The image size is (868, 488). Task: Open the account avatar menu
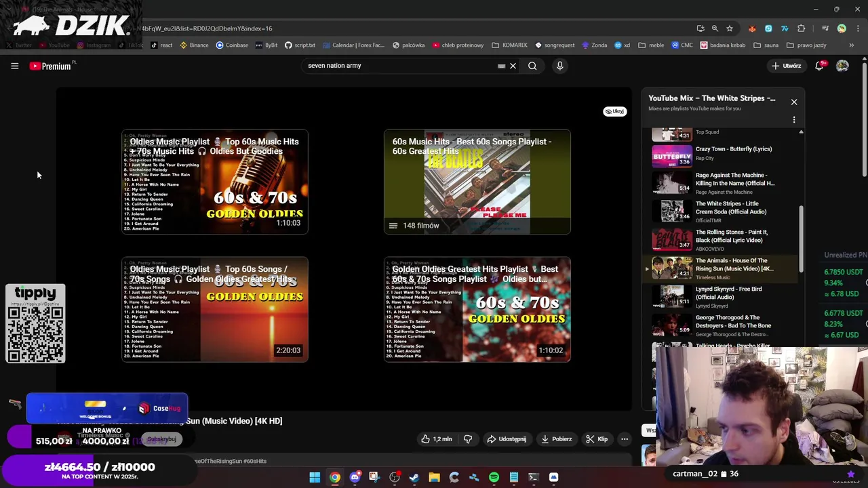(842, 66)
